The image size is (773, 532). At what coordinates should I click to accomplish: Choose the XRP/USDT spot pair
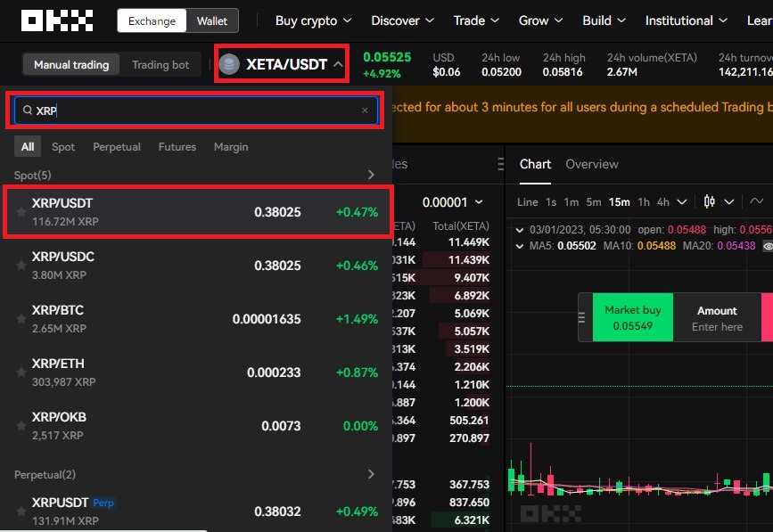(198, 212)
